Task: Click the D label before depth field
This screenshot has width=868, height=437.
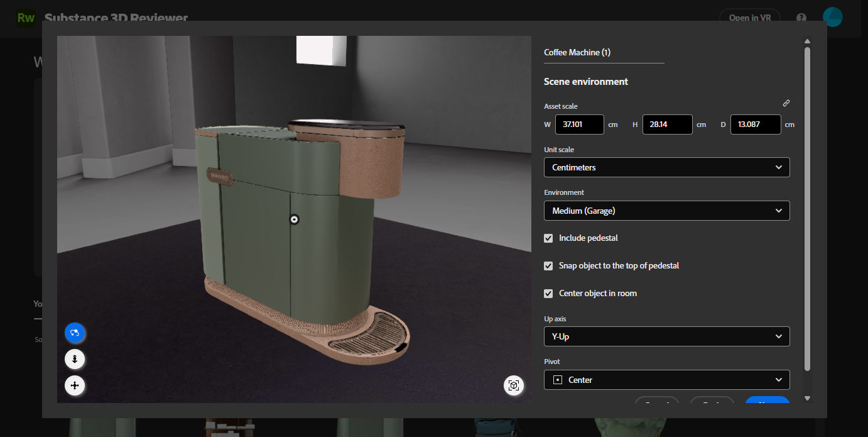Action: 723,124
